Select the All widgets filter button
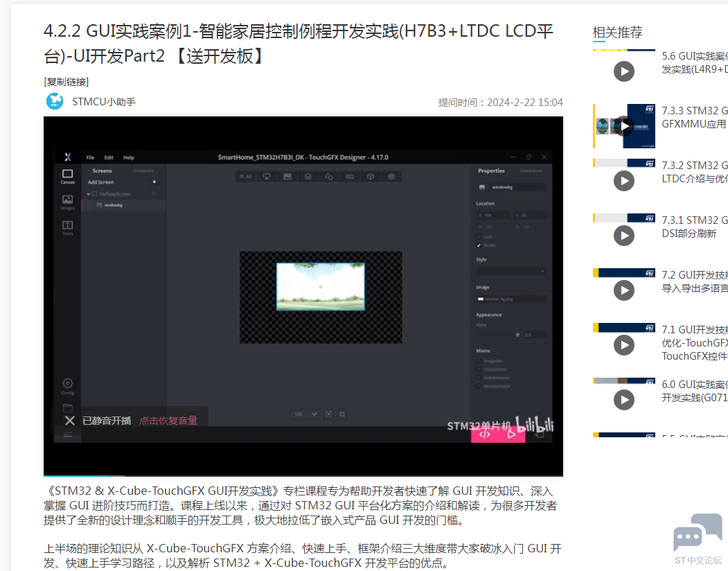The height and width of the screenshot is (571, 728). click(246, 177)
